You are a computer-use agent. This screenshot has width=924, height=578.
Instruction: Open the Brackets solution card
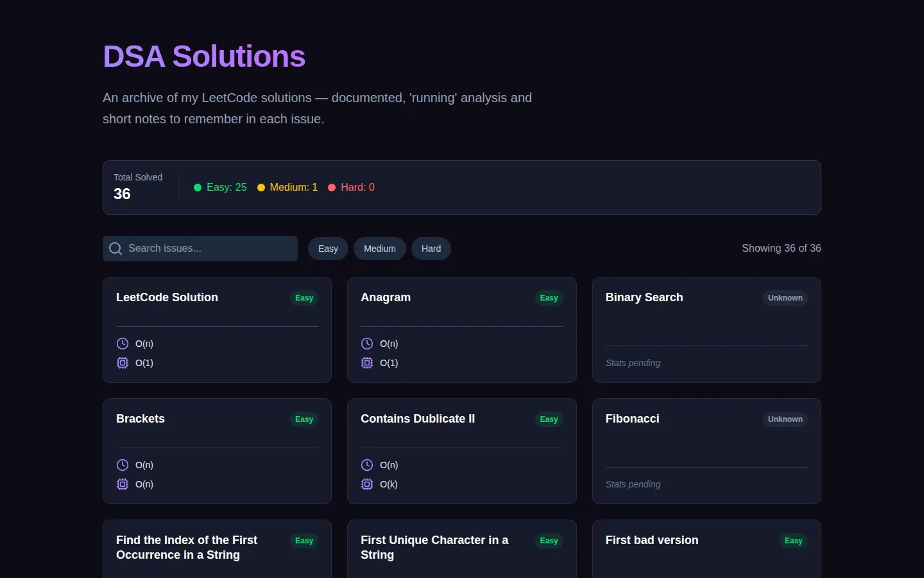click(x=217, y=451)
